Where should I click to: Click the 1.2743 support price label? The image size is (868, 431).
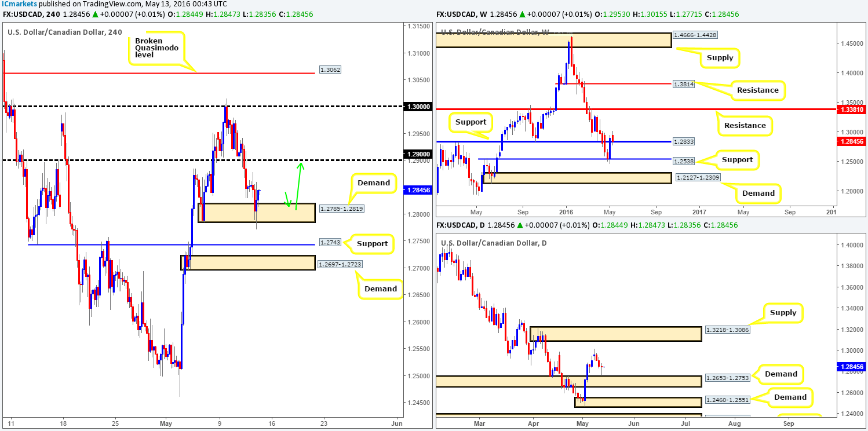[x=330, y=244]
